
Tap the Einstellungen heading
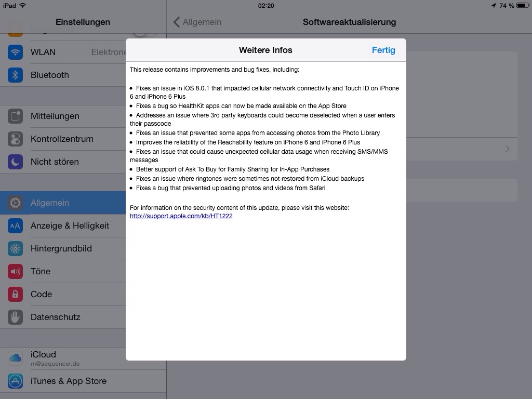coord(83,22)
